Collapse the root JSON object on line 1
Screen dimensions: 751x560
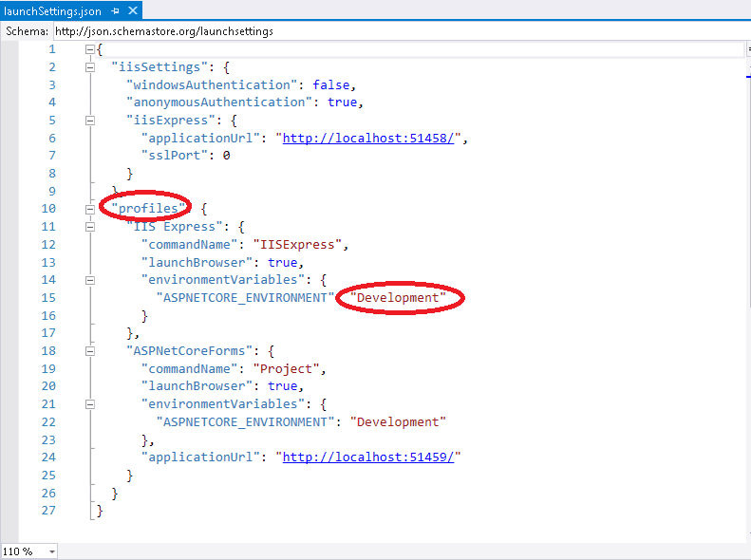pyautogui.click(x=89, y=49)
